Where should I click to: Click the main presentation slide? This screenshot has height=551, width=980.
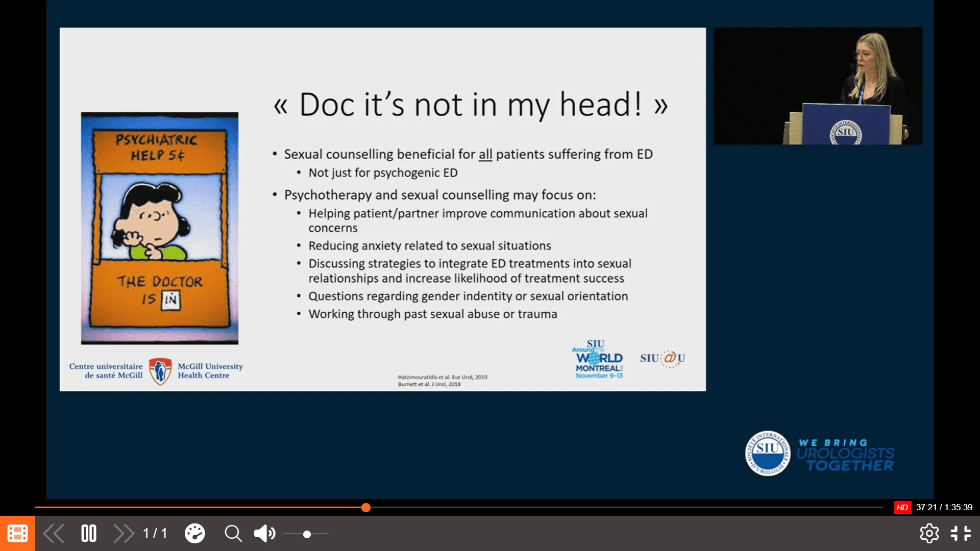click(x=383, y=209)
